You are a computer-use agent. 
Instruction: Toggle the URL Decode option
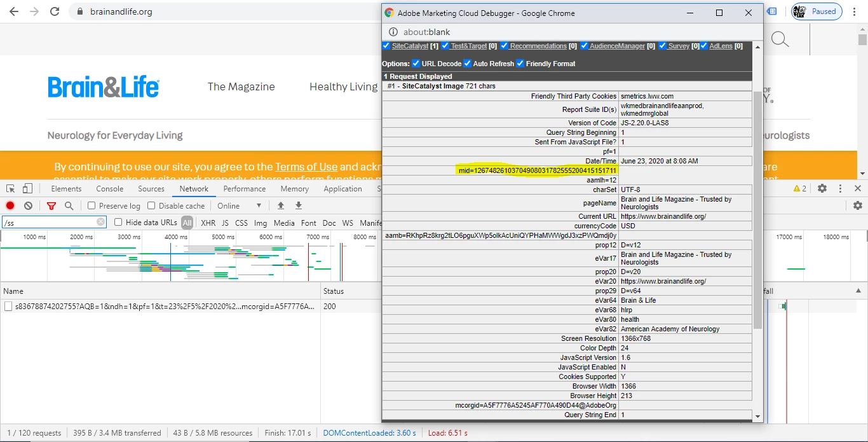coord(416,63)
